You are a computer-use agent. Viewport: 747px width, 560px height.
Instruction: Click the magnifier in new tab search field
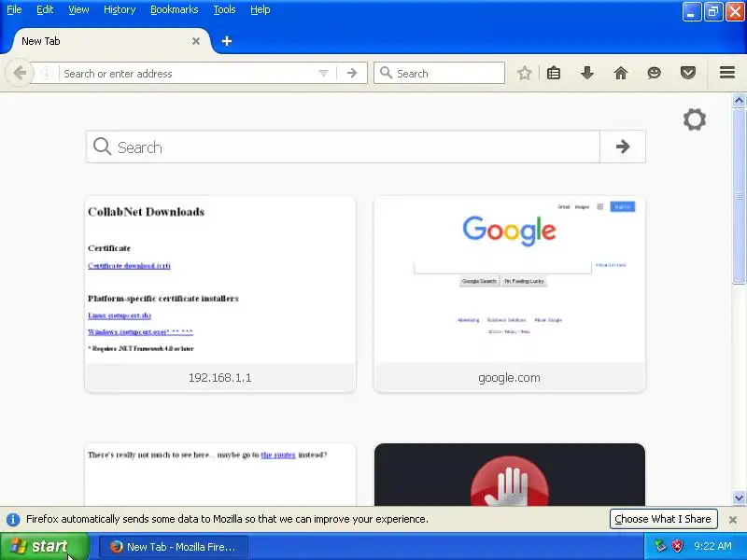102,147
